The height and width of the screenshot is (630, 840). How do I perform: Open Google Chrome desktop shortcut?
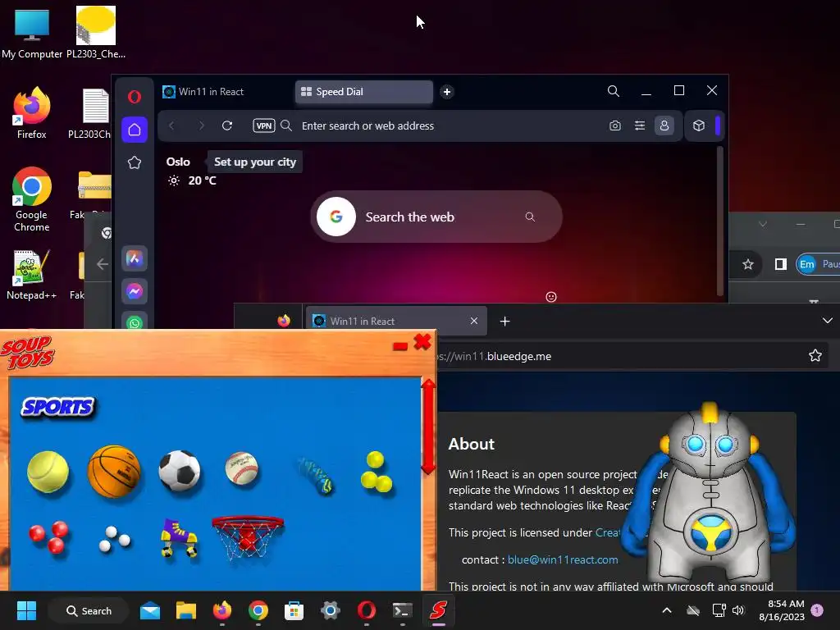[x=32, y=199]
